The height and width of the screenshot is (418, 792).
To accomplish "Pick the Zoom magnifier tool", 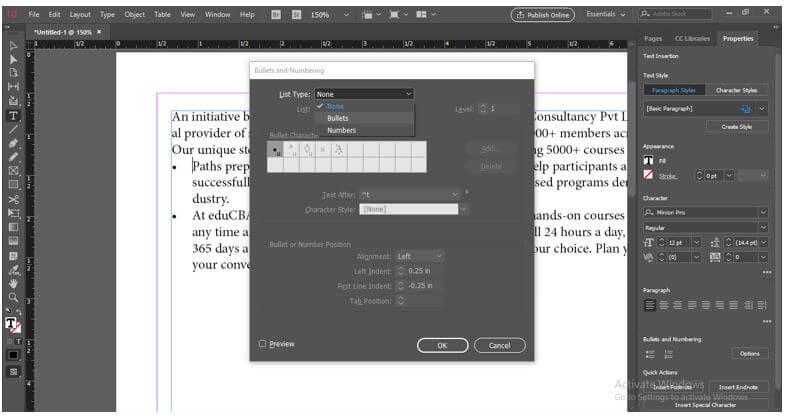I will [13, 297].
